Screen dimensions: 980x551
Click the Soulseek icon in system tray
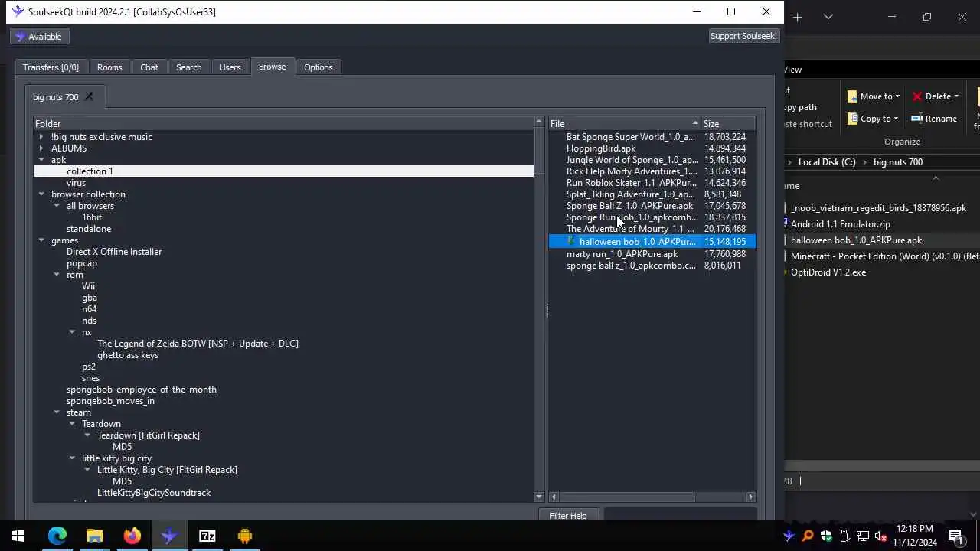point(789,536)
